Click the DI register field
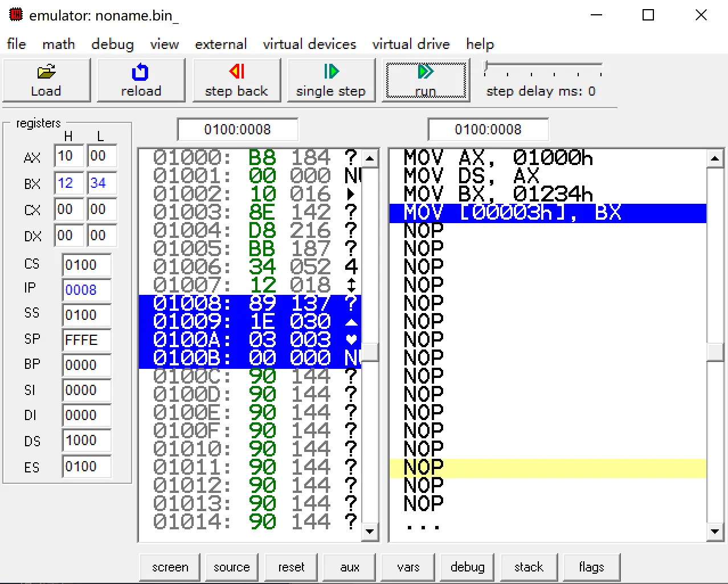This screenshot has height=584, width=728. [87, 416]
